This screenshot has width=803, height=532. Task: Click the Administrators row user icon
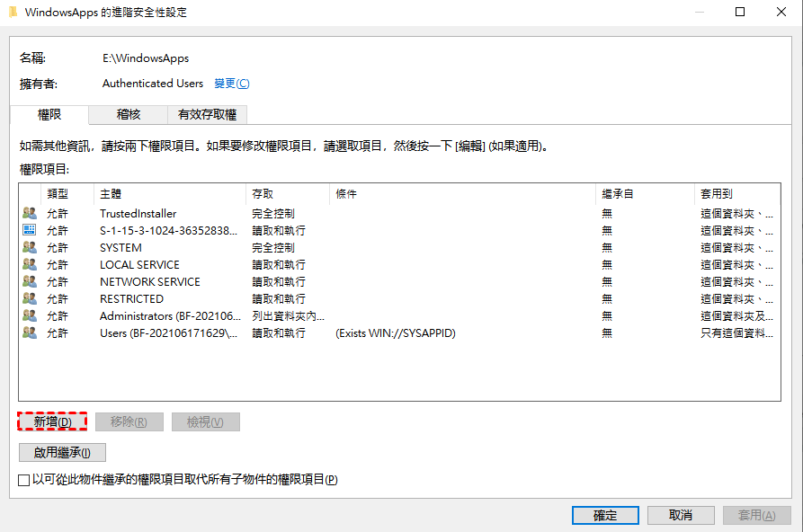(x=30, y=315)
